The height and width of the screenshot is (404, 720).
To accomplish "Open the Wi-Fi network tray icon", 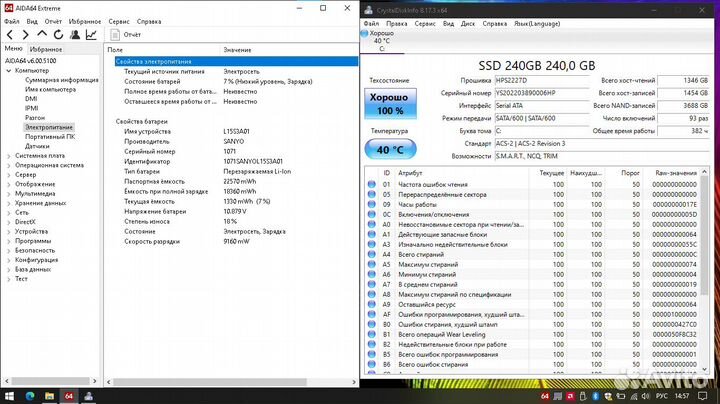I will (x=634, y=396).
